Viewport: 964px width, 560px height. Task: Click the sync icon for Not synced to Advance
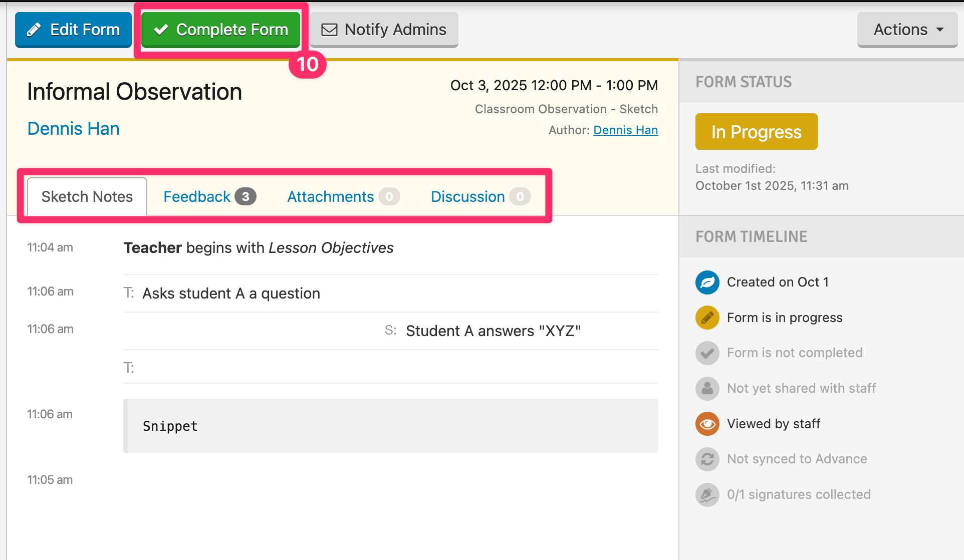click(x=707, y=459)
